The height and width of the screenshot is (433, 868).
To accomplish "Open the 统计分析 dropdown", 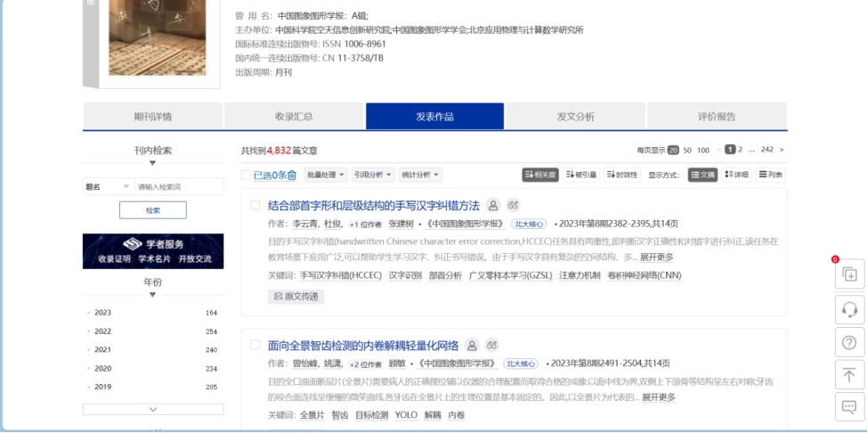I will tap(421, 175).
